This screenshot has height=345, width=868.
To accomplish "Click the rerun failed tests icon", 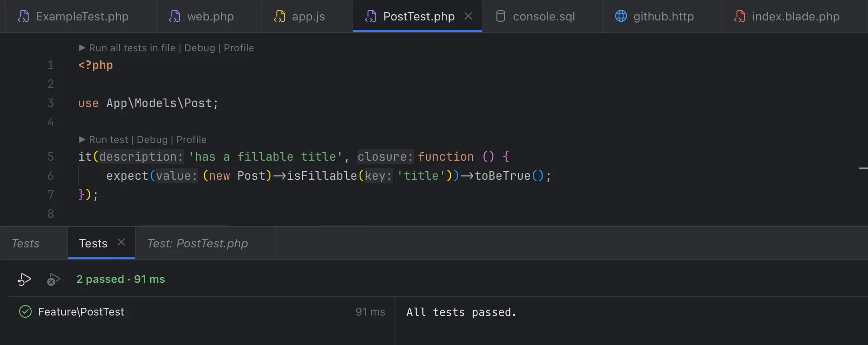I will click(53, 279).
